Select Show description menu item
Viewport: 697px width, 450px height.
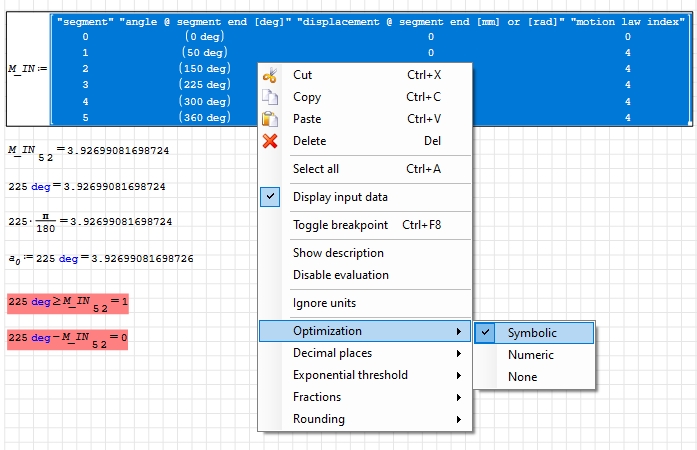pyautogui.click(x=338, y=253)
